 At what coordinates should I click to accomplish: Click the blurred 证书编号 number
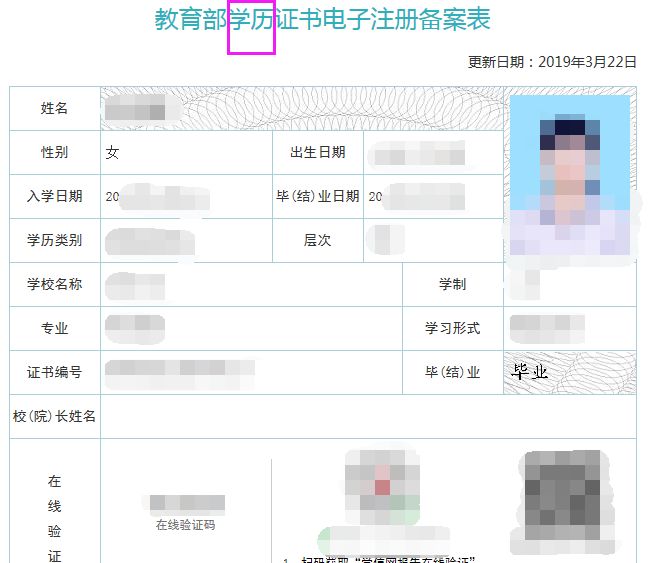180,374
